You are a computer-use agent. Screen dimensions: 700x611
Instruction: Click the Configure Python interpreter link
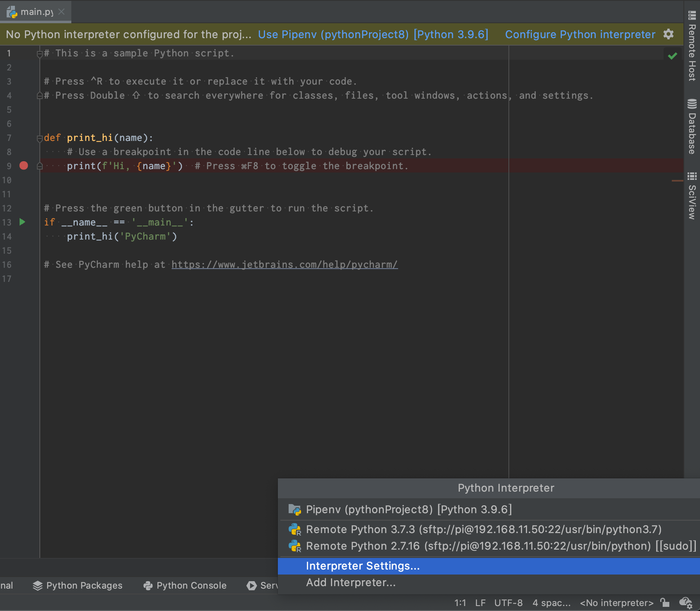click(580, 34)
